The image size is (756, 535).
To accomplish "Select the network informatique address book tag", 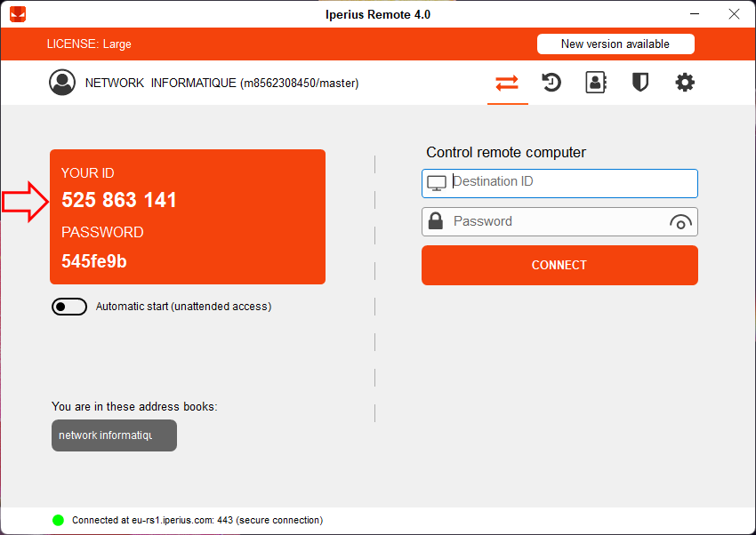I will [x=114, y=435].
